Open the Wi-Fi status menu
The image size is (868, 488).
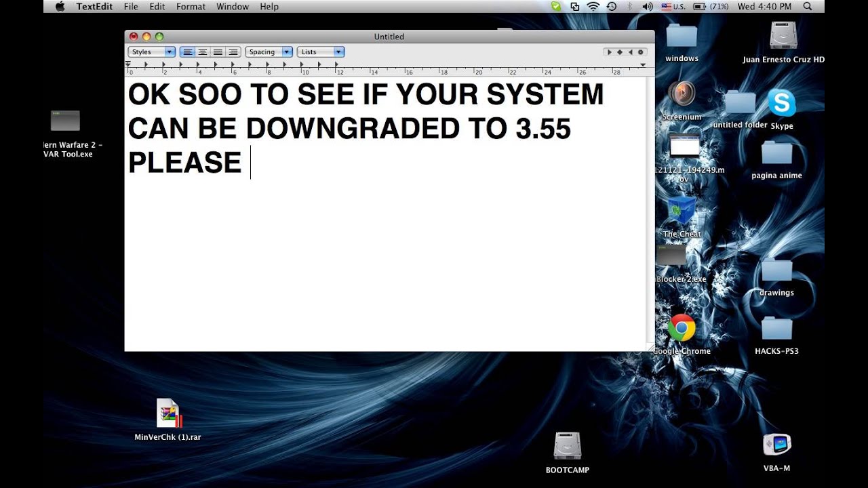593,7
